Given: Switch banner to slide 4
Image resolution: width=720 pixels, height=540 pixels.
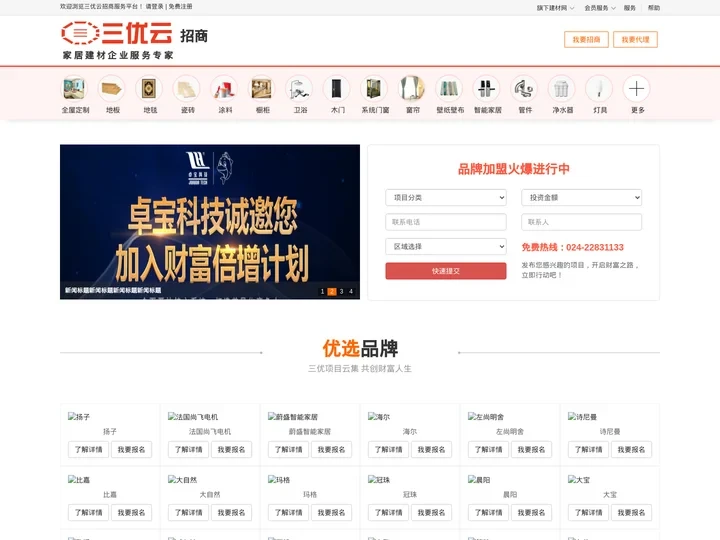Looking at the screenshot, I should pos(351,292).
